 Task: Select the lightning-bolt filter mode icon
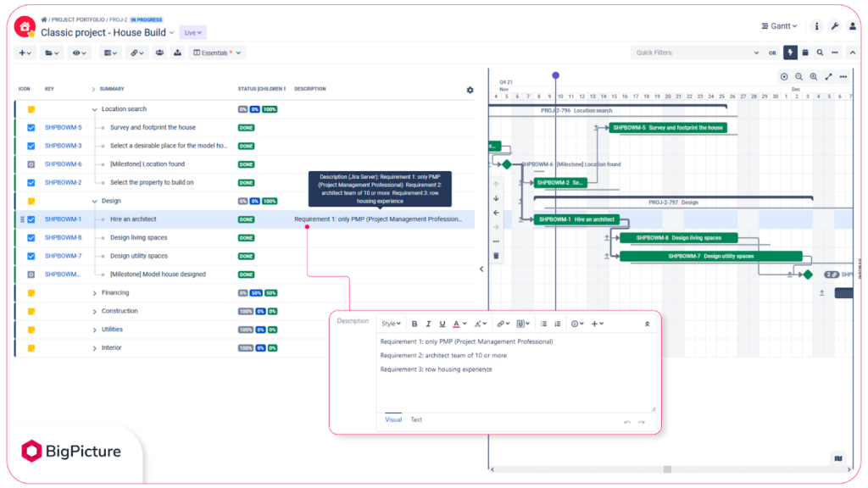tap(790, 53)
